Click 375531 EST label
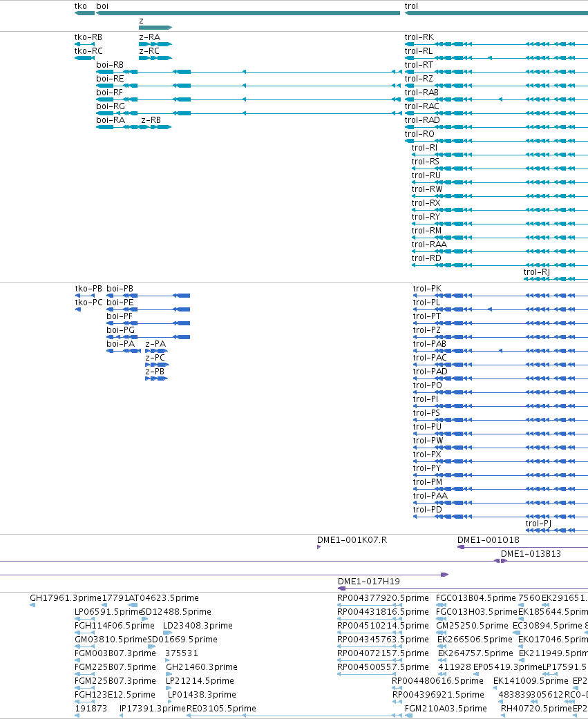The height and width of the screenshot is (719, 588). pos(182,653)
